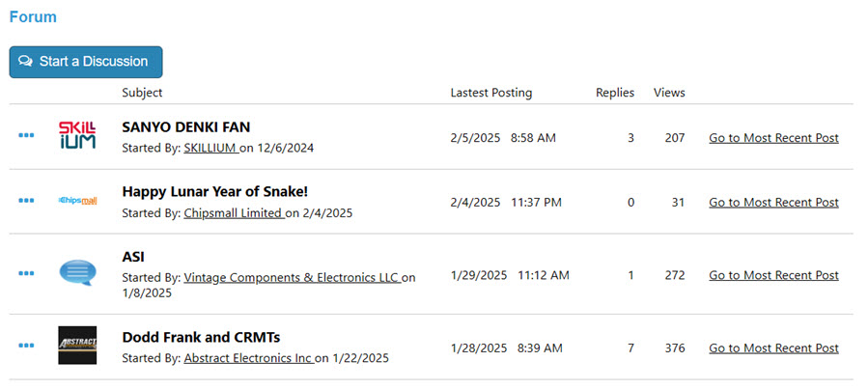The image size is (868, 389).
Task: Open three-dot options for Dodd Frank thread
Action: click(26, 346)
